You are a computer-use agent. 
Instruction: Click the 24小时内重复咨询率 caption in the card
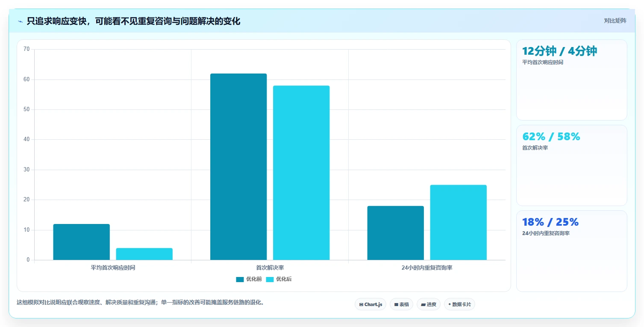click(546, 233)
